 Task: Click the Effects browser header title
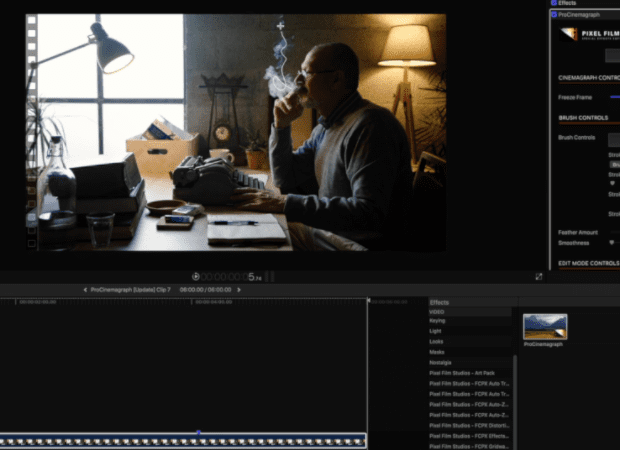[x=439, y=303]
